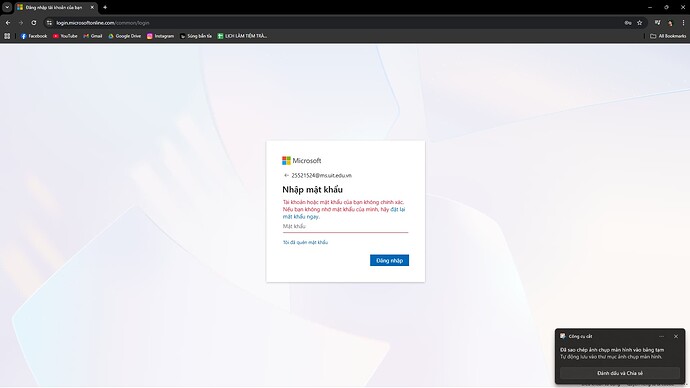
Task: Close the Microsoft sign-in browser tab
Action: (x=92, y=7)
